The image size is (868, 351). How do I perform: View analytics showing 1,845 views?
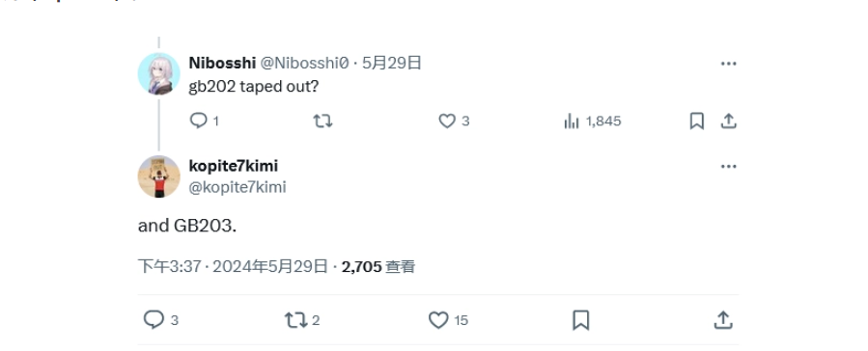[x=592, y=121]
